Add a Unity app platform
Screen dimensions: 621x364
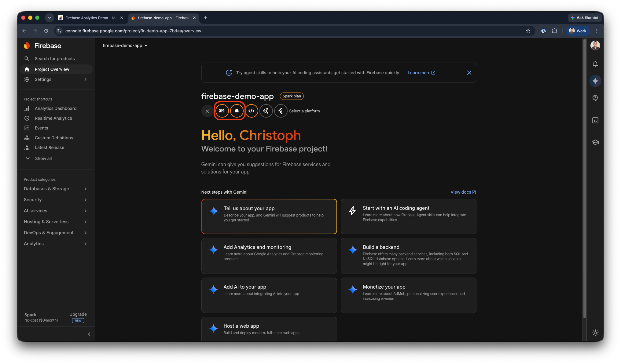266,111
